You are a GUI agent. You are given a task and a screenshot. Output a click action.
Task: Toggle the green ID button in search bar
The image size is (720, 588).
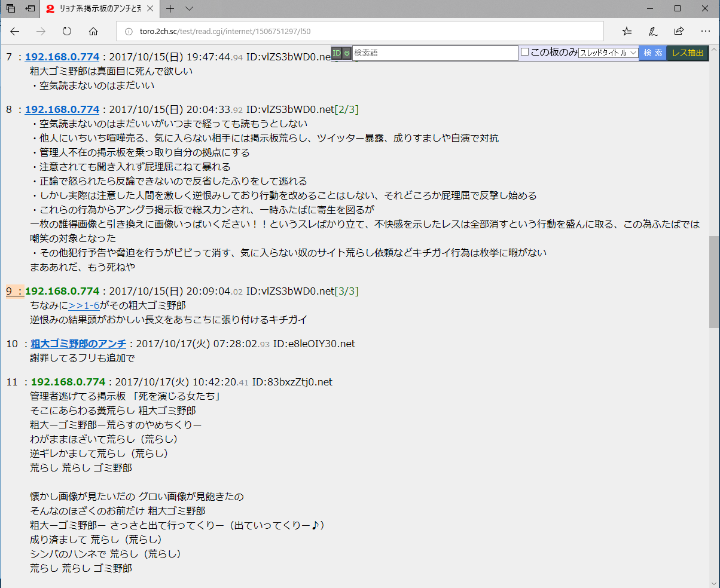pos(337,53)
